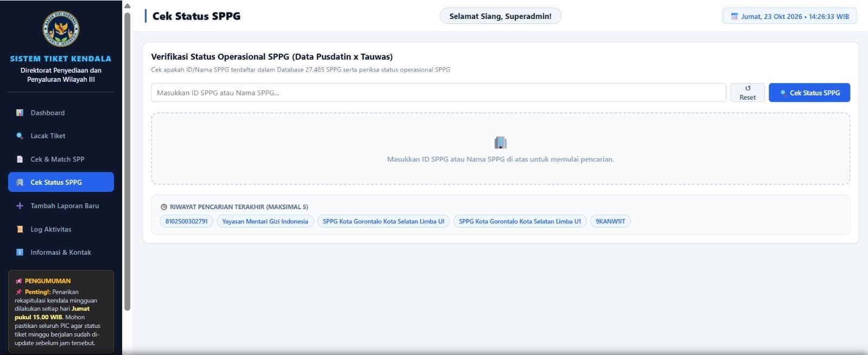
Task: Click the calendar icon in date badge
Action: click(735, 16)
